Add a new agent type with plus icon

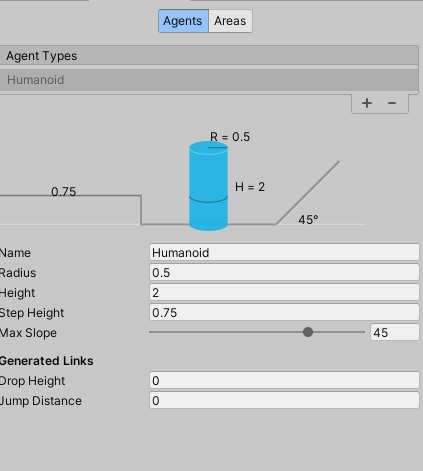[367, 103]
